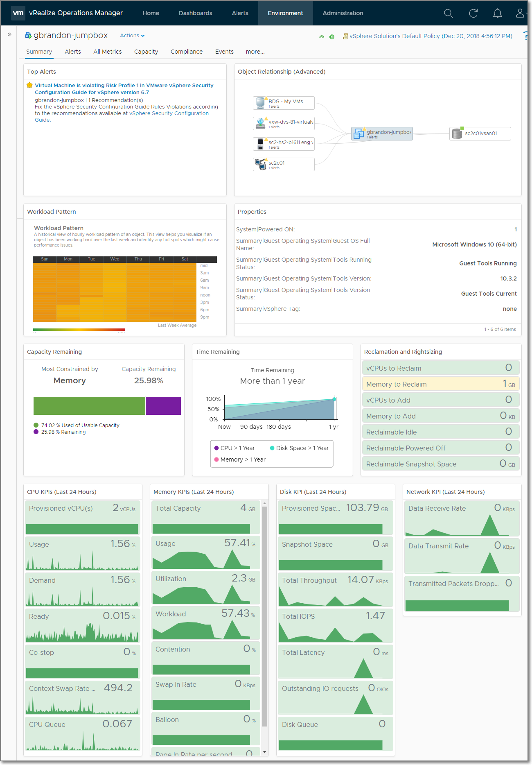Click the Memory KPIs scrollbar down arrow
Viewport: 532px width, 765px height.
[x=264, y=752]
